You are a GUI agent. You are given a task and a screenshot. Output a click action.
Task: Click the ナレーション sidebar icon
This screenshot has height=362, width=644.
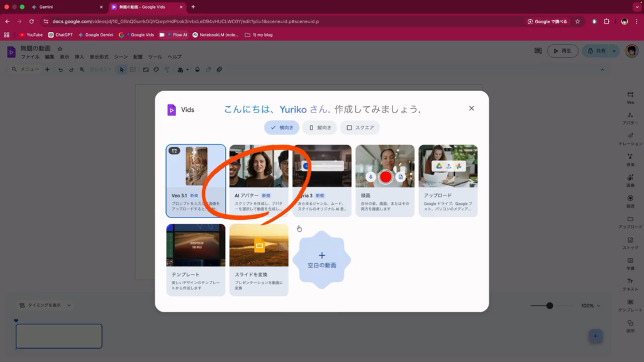(x=630, y=138)
